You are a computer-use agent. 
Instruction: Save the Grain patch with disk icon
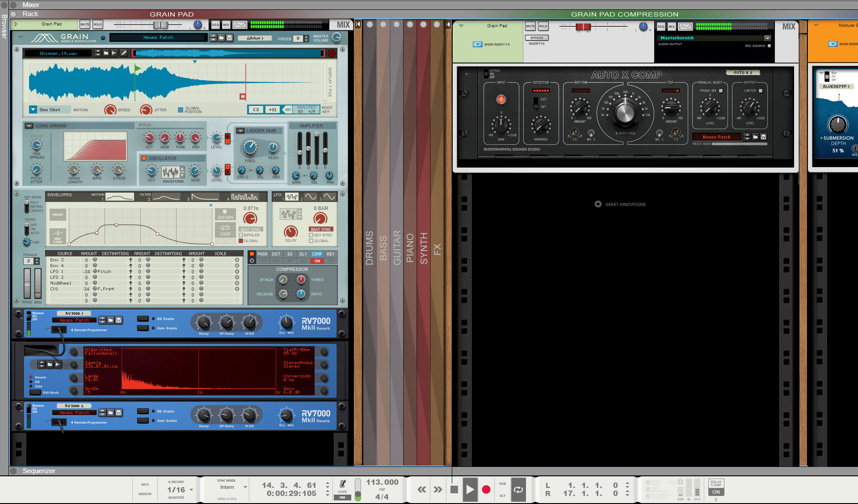click(230, 38)
